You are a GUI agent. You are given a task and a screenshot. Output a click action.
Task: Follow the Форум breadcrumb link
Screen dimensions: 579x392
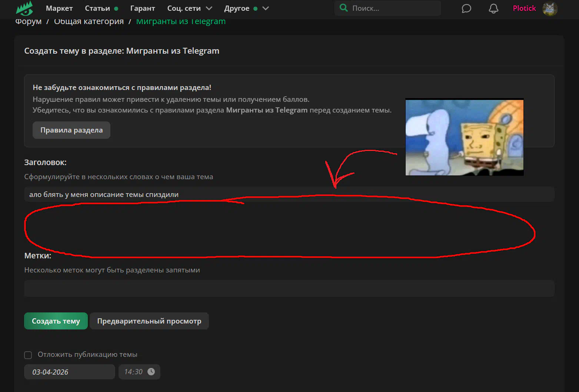(x=29, y=22)
